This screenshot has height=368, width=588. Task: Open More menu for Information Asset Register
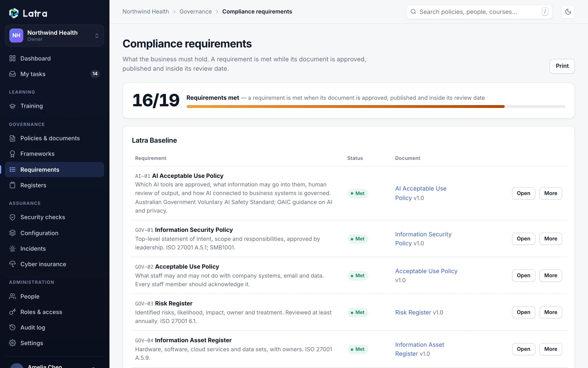[x=551, y=349]
